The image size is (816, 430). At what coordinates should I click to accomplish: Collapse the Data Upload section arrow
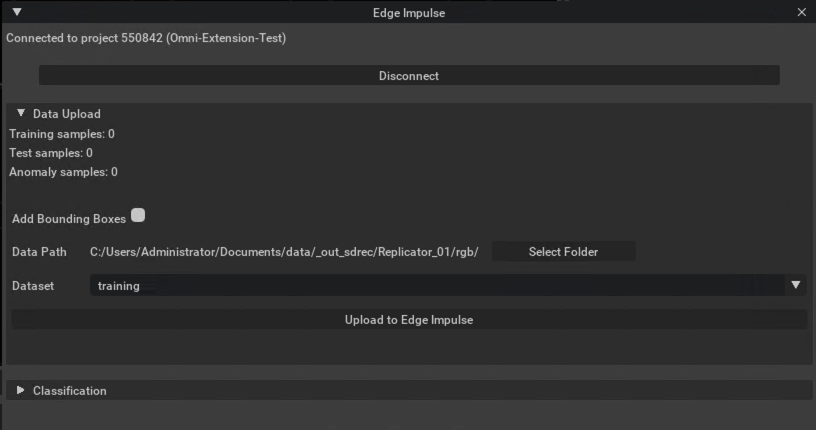pyautogui.click(x=21, y=113)
